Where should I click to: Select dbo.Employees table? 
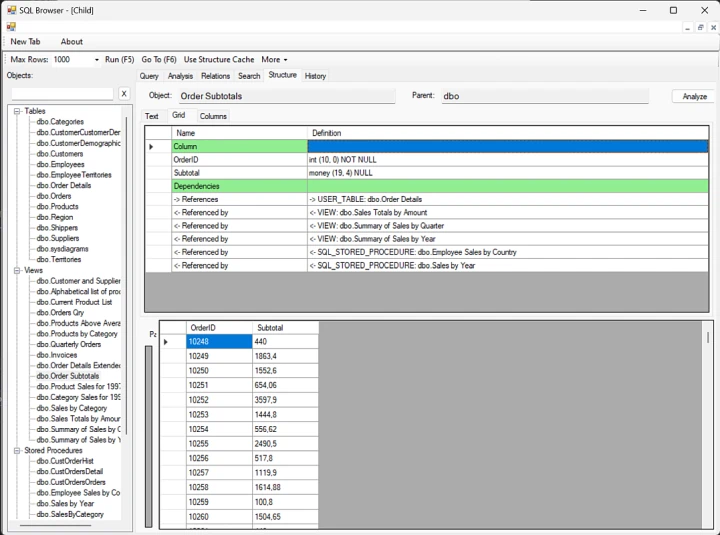click(x=61, y=164)
